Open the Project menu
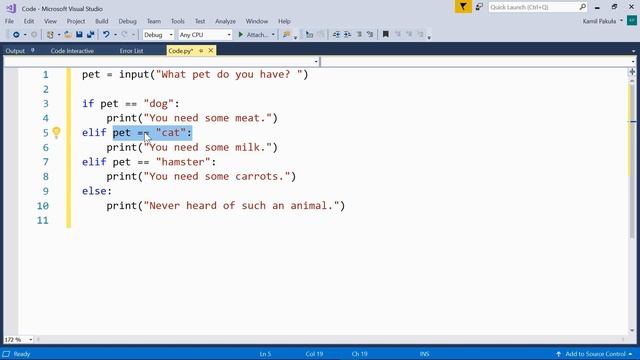Viewport: 640px width, 360px height. pos(76,21)
